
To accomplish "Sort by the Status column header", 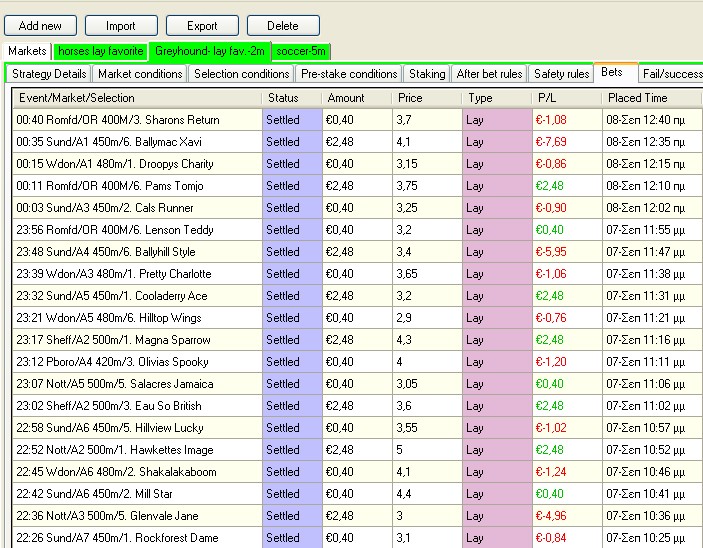I will click(292, 98).
